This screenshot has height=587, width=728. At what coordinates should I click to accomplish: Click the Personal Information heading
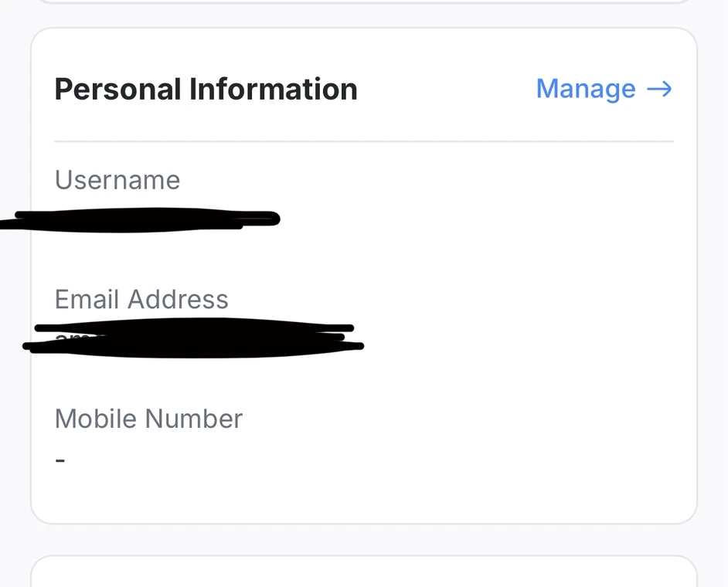tap(206, 90)
